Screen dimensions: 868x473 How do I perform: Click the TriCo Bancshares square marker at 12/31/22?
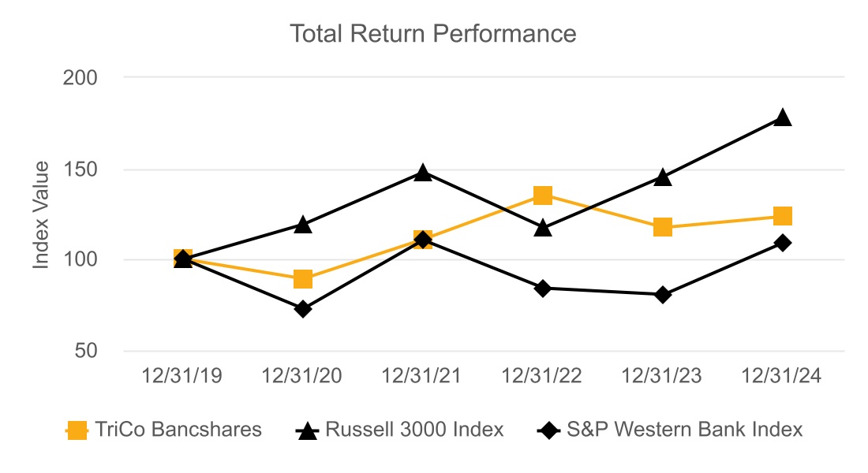tap(543, 195)
